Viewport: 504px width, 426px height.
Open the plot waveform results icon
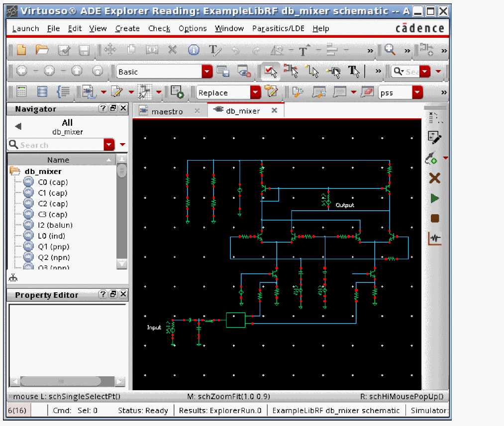pyautogui.click(x=435, y=239)
